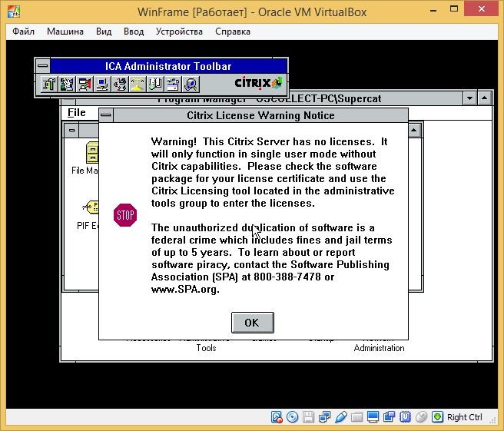Click the hard disk activity status icon
Viewport: 504px width, 431px height.
(277, 417)
